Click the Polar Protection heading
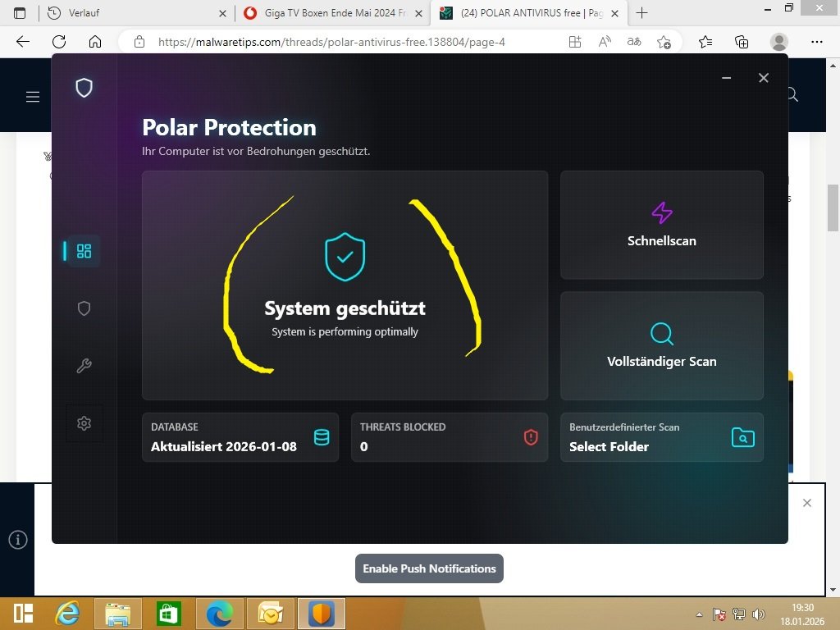The height and width of the screenshot is (630, 840). point(230,127)
